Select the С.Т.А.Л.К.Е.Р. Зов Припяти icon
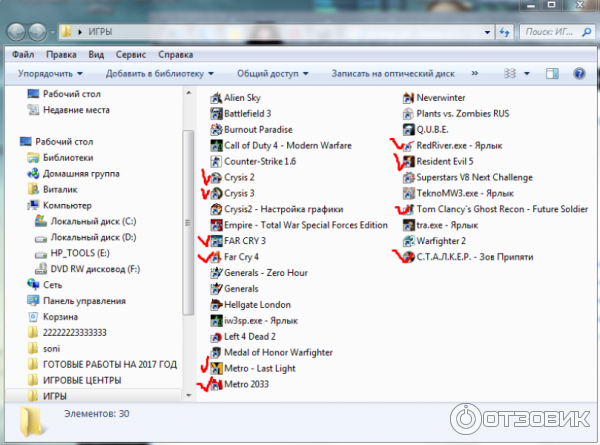Screen dimensions: 600x445 click(x=408, y=257)
